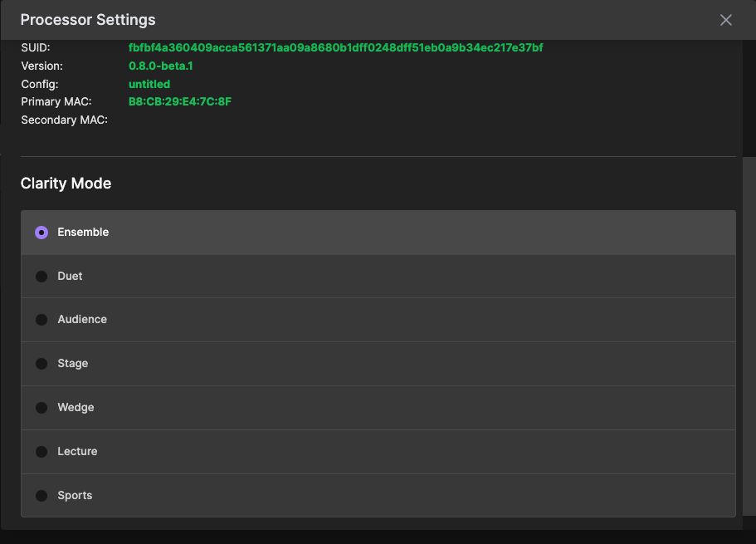Pick the Wedge radio button
Screen dimensions: 756x544
[x=41, y=408]
